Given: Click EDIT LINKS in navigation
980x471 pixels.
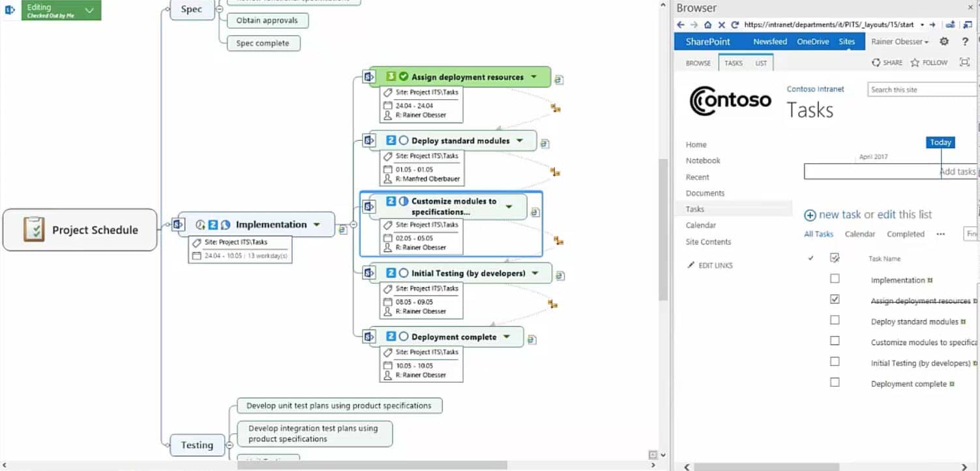Looking at the screenshot, I should pyautogui.click(x=710, y=266).
